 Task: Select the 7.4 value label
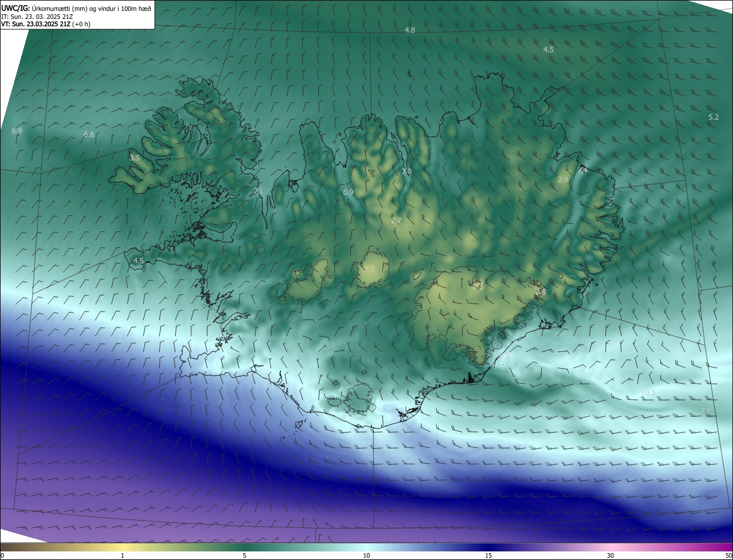click(582, 171)
